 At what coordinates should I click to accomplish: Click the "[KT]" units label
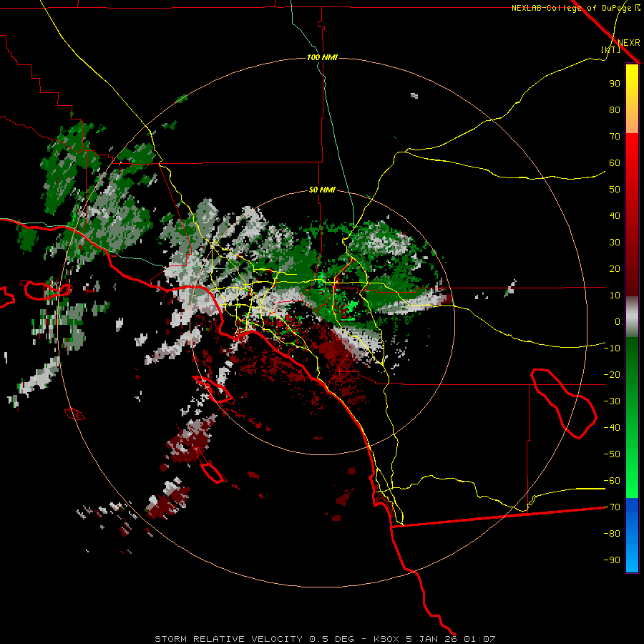click(611, 49)
